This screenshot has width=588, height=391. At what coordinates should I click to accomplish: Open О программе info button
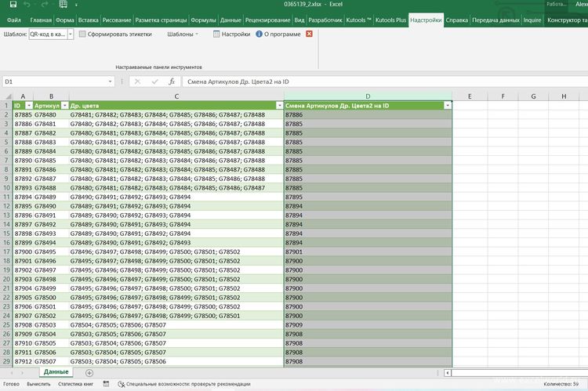click(278, 34)
